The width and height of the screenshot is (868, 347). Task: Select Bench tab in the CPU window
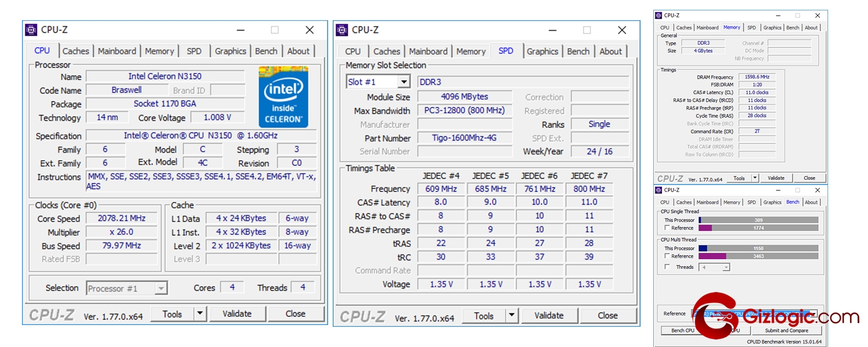266,51
